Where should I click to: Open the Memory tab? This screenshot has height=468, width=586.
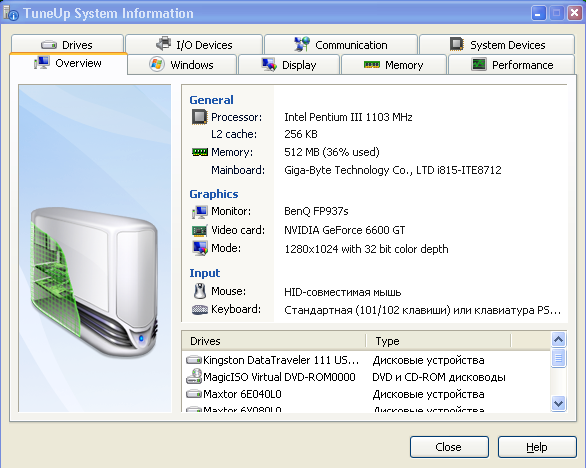click(394, 65)
